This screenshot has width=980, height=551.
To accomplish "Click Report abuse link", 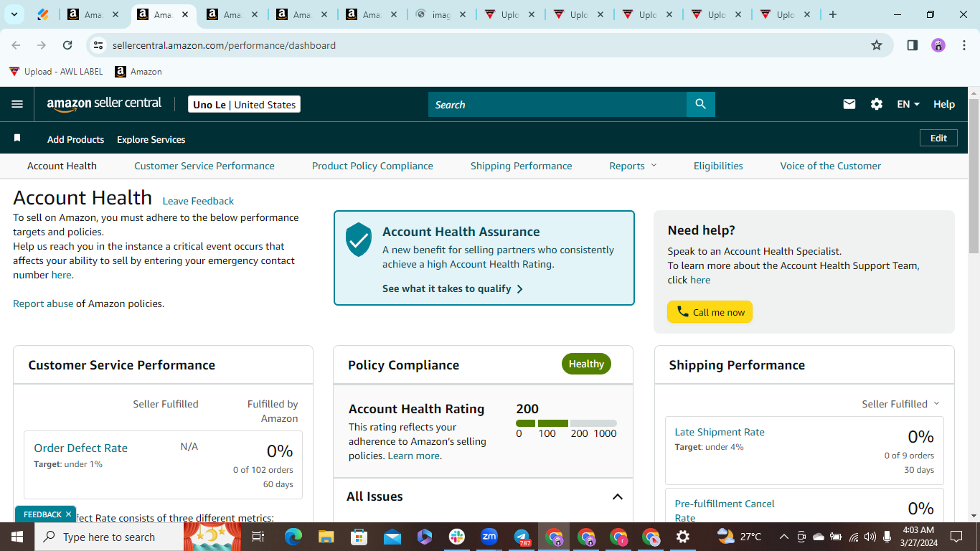I will coord(43,303).
